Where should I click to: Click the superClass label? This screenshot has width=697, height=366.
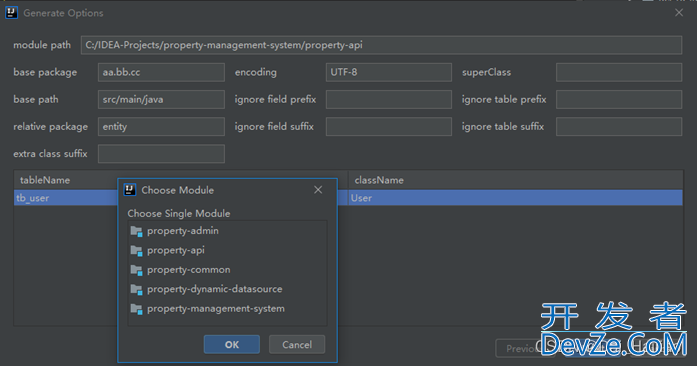click(x=486, y=72)
